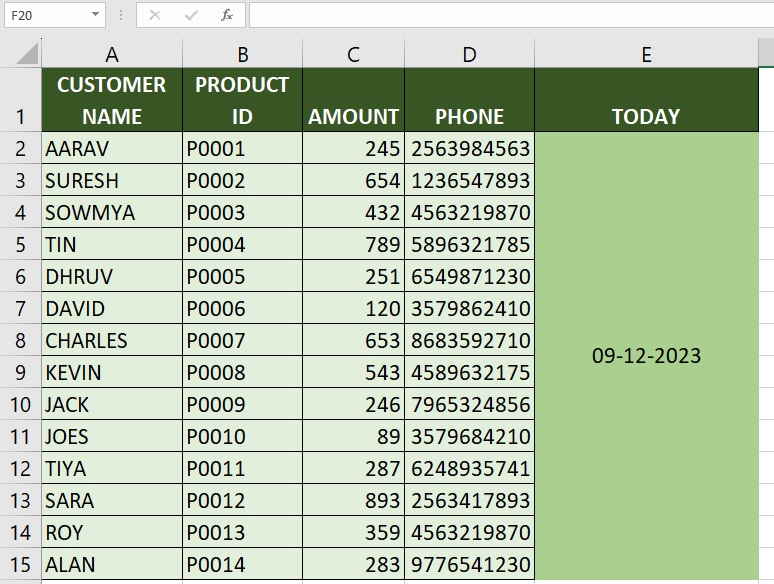Viewport: 774px width, 584px height.
Task: Click the TODAY header cell
Action: pos(646,100)
